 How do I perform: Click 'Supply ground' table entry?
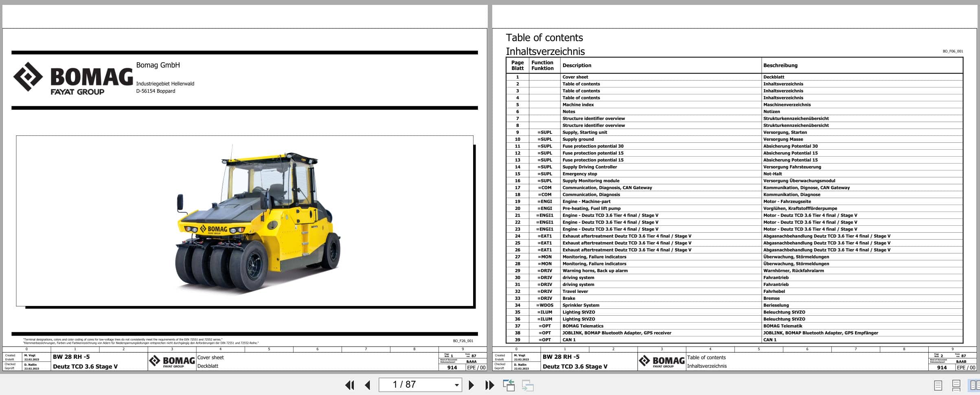pyautogui.click(x=578, y=139)
